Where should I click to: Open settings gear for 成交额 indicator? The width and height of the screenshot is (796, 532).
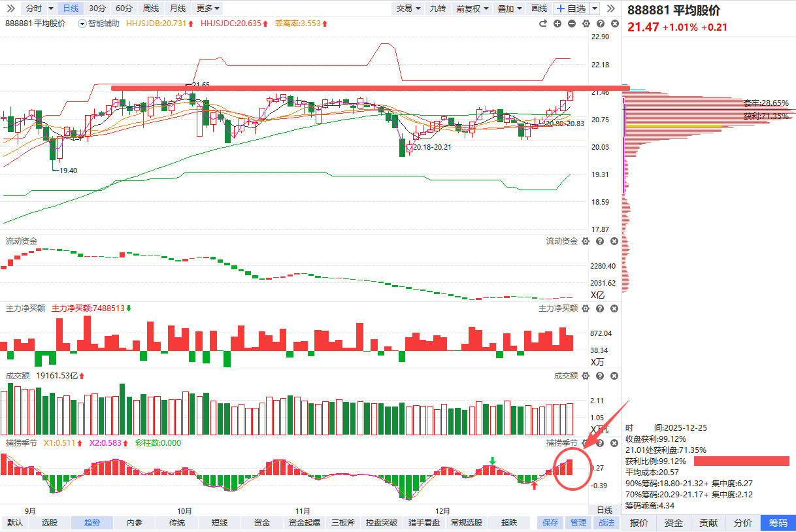point(586,376)
